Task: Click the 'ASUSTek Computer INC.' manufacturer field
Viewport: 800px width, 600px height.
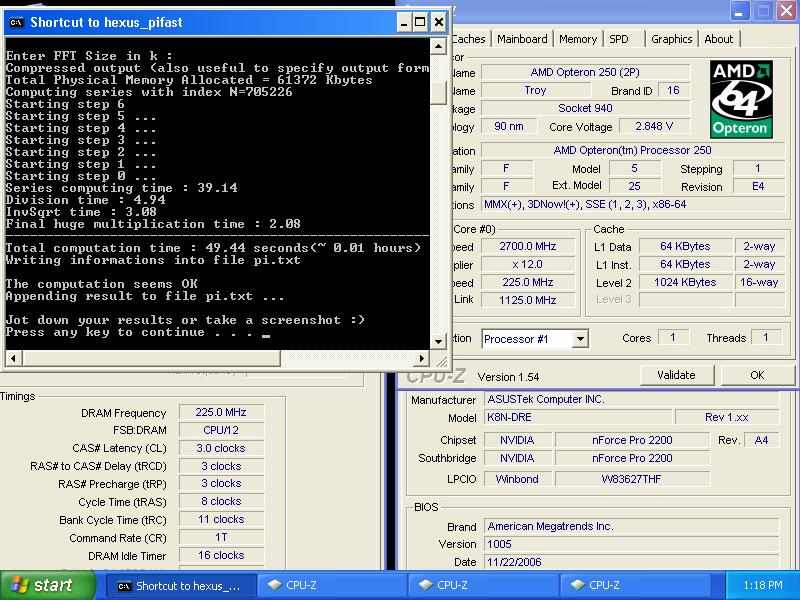Action: 632,399
